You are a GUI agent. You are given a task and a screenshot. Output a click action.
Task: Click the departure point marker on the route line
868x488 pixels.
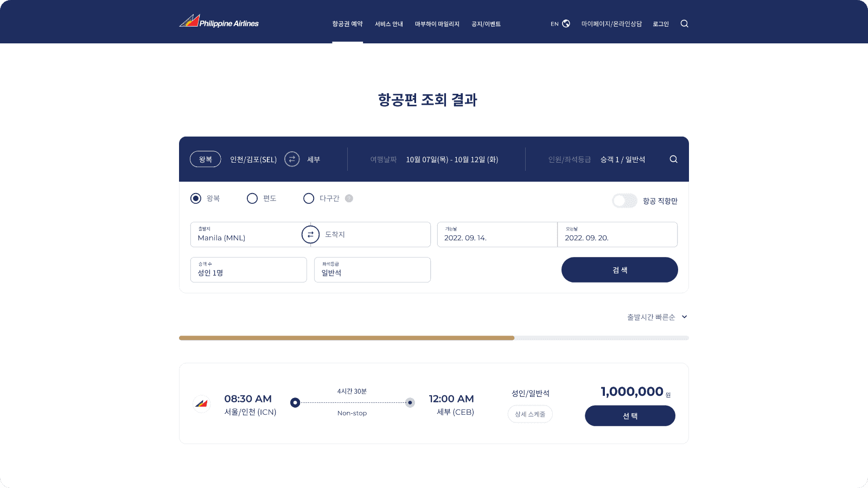295,402
